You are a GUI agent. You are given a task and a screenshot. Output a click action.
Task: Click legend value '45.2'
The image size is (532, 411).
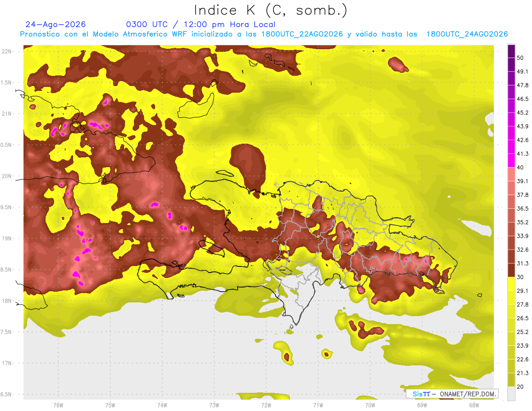(x=522, y=113)
